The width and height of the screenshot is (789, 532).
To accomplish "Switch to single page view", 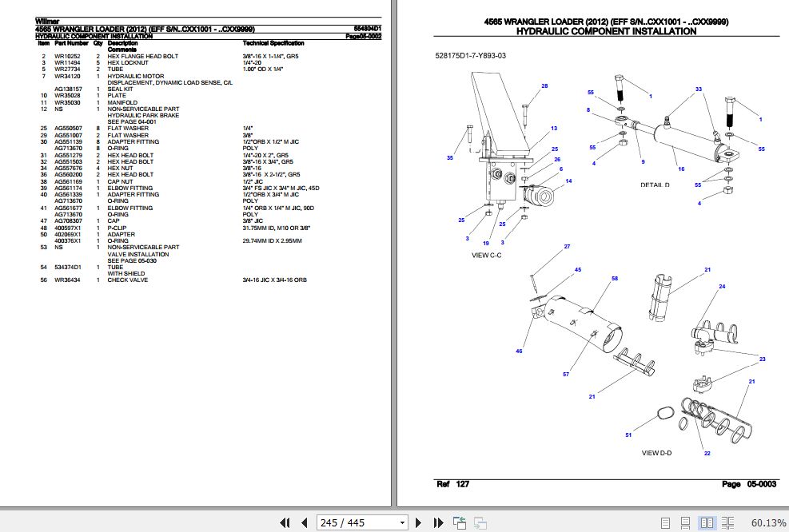I will [666, 522].
